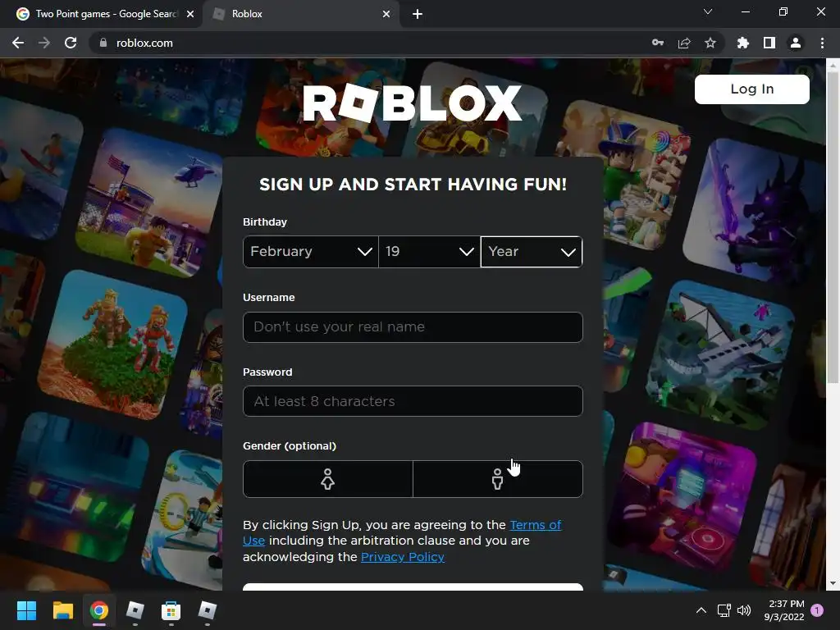Open the tab search chevron
The image size is (840, 630).
pyautogui.click(x=708, y=11)
